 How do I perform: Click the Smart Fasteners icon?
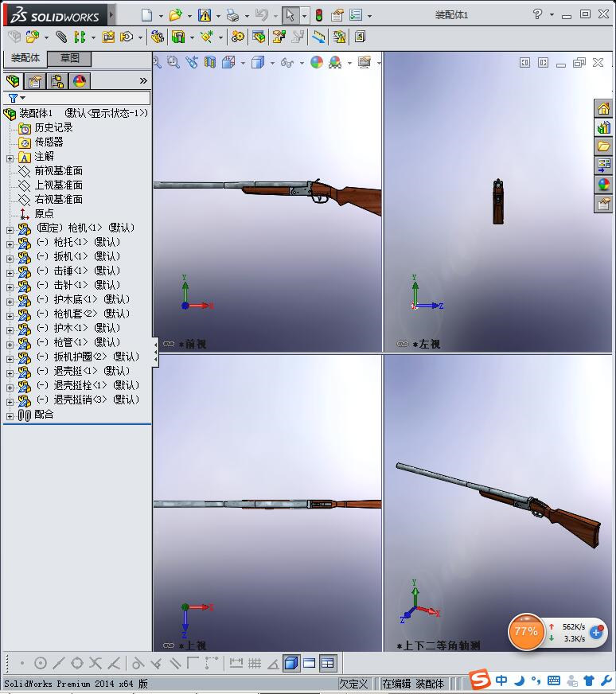[x=108, y=37]
